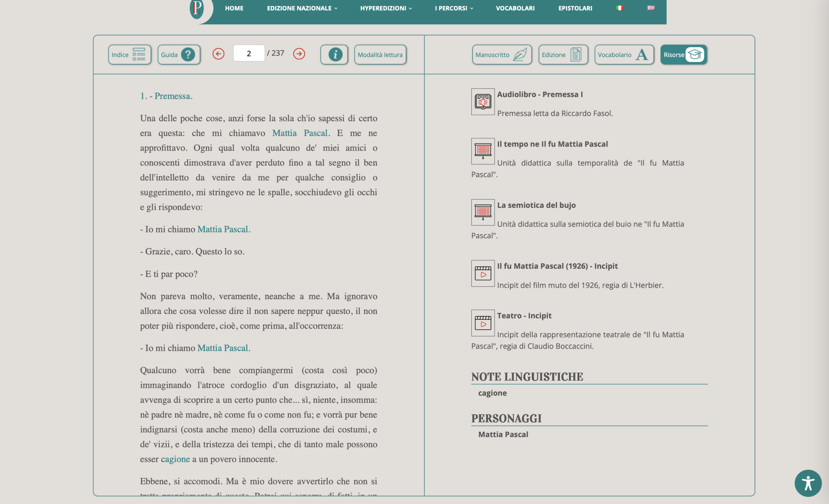Play the Teatro - Incipit video icon

click(x=483, y=323)
